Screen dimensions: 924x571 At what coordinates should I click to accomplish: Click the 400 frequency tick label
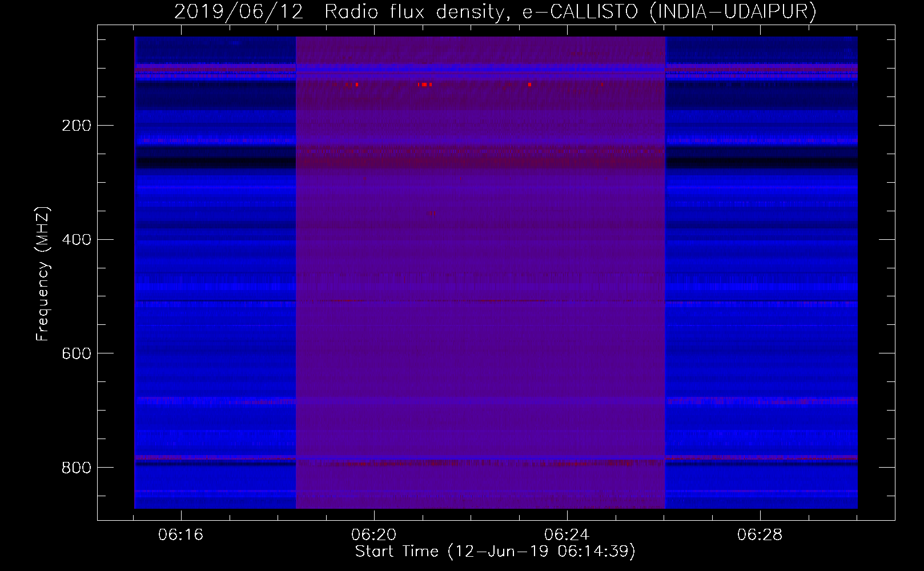click(x=77, y=240)
